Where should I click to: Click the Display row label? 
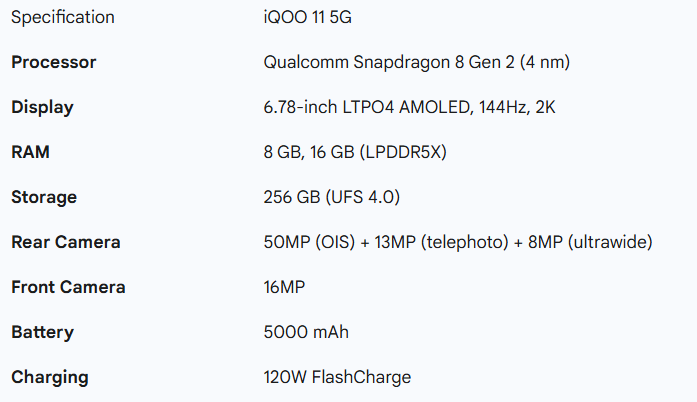point(43,107)
